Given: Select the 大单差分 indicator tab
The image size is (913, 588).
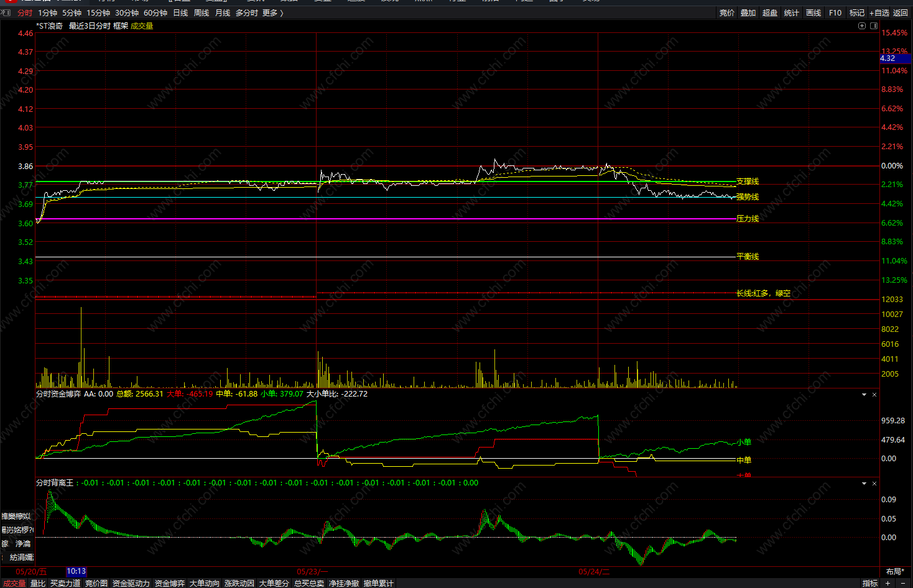Looking at the screenshot, I should [274, 583].
